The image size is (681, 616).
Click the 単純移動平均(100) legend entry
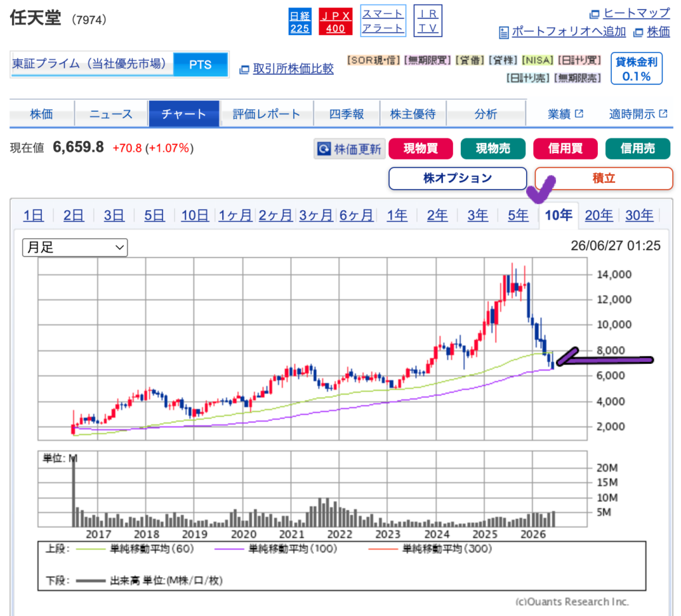point(276,549)
